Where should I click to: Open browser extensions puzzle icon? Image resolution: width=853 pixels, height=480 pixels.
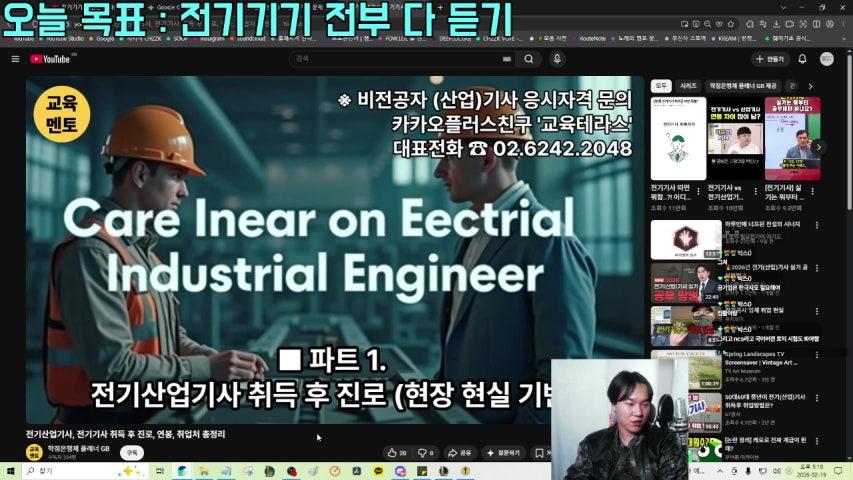click(x=750, y=24)
